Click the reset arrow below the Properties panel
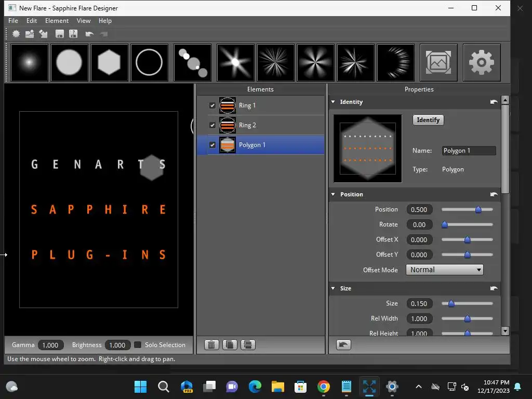 (x=343, y=345)
